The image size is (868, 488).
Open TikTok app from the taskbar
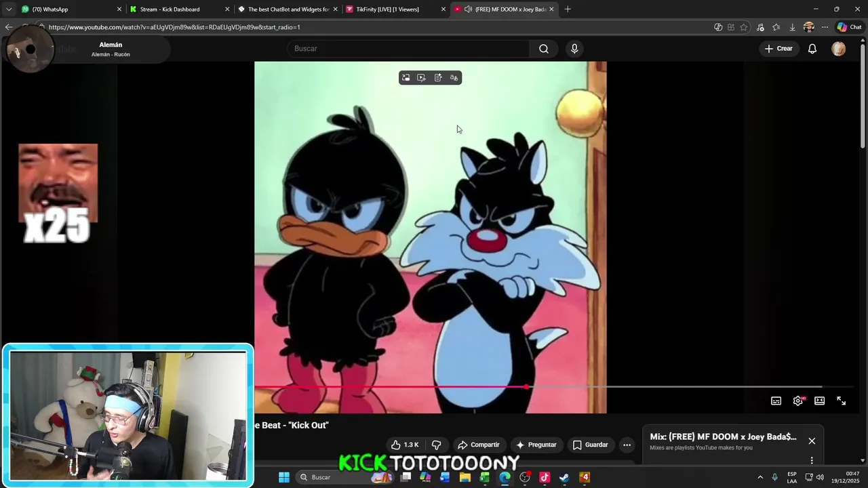(545, 477)
